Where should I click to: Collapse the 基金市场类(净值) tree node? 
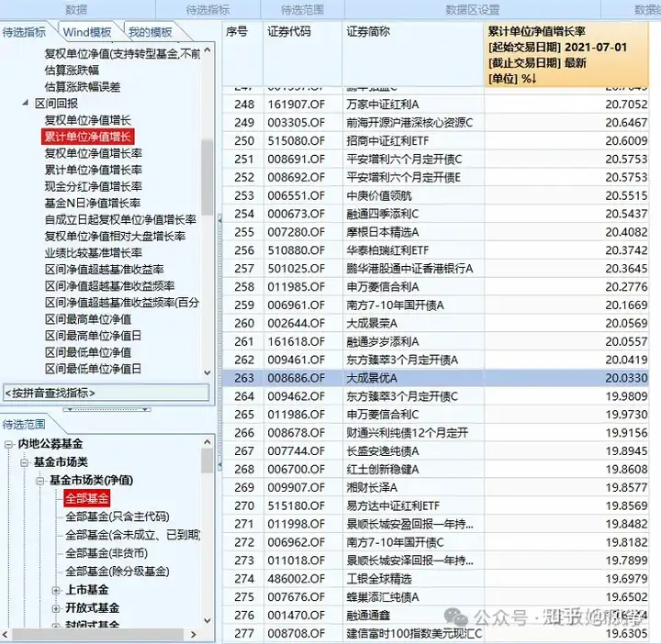(x=40, y=481)
